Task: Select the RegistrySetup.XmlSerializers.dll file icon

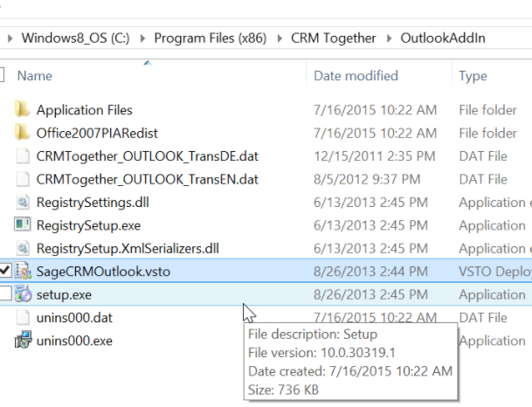Action: (x=23, y=248)
